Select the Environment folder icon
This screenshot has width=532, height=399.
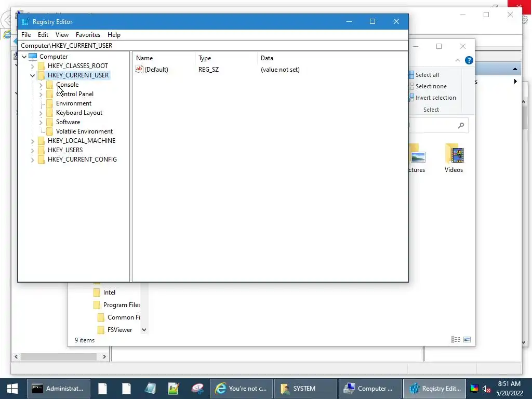pos(49,103)
